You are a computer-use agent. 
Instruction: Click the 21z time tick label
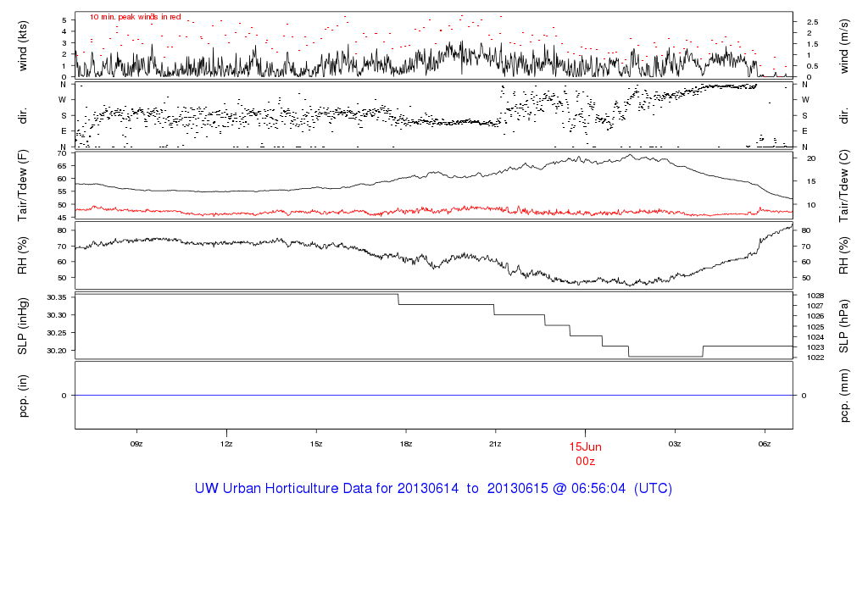tap(495, 443)
